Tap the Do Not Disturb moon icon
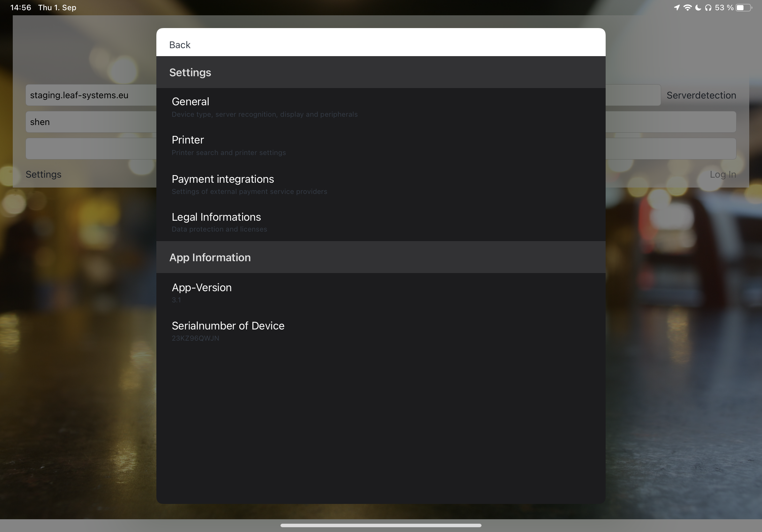Viewport: 762px width, 532px height. [698, 8]
